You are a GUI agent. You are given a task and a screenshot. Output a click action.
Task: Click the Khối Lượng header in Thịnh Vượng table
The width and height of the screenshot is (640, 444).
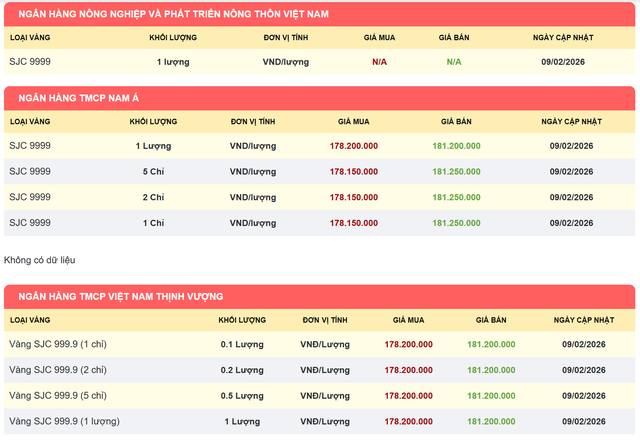[x=241, y=319]
